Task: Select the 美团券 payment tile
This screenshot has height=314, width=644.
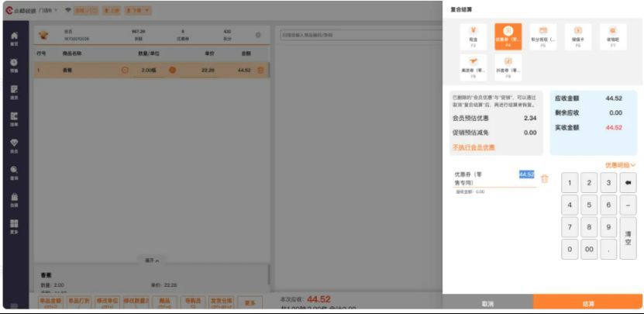Action: (474, 67)
